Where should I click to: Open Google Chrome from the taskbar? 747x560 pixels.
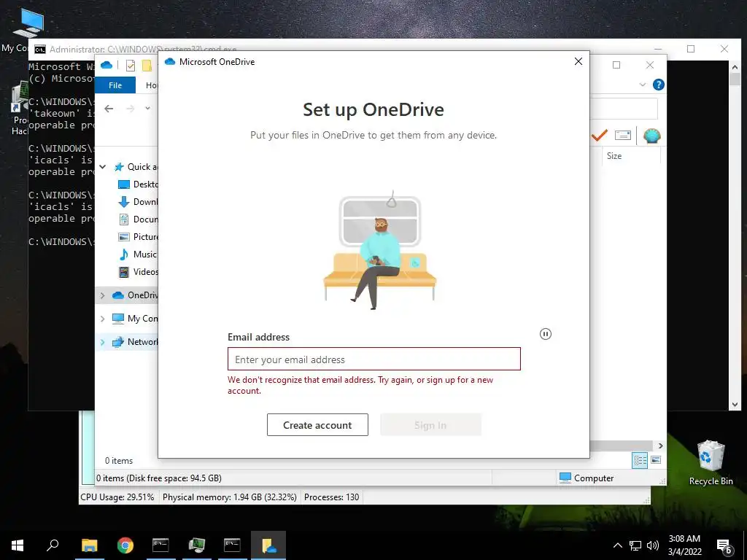(125, 545)
